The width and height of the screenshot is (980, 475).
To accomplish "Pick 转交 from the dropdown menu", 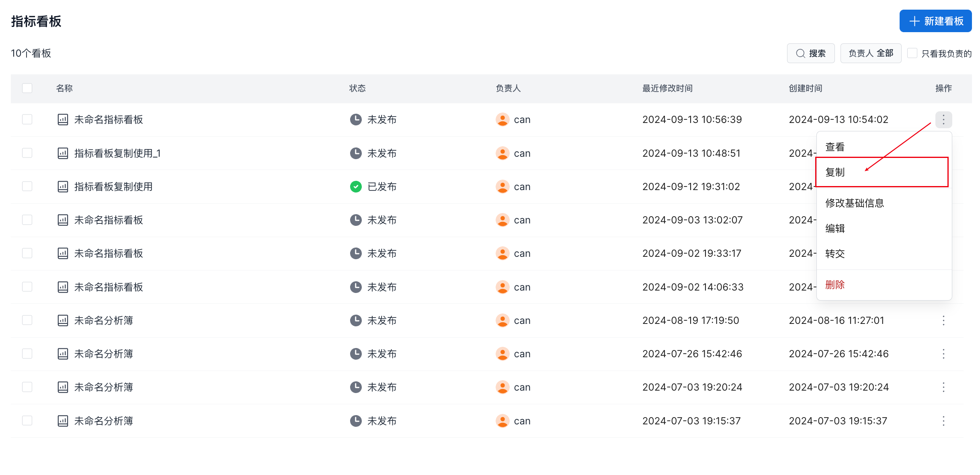I will pos(835,254).
